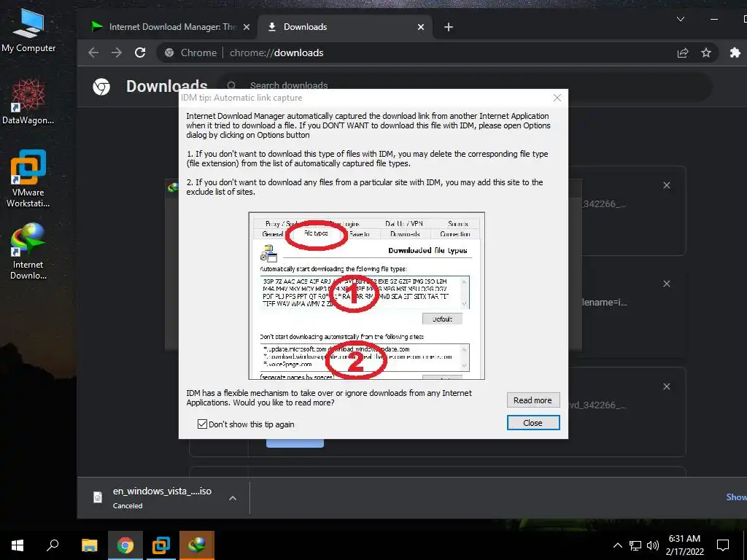The width and height of the screenshot is (747, 560).
Task: Open volume control tray icon
Action: tap(653, 545)
